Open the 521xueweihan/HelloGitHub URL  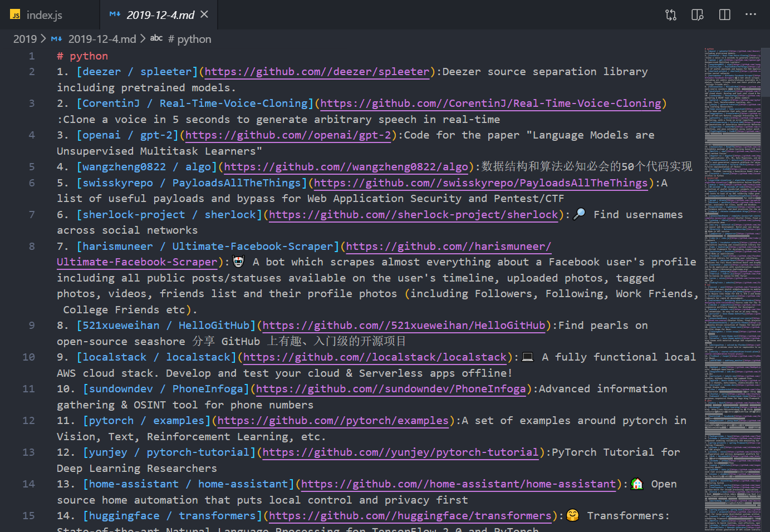click(404, 326)
